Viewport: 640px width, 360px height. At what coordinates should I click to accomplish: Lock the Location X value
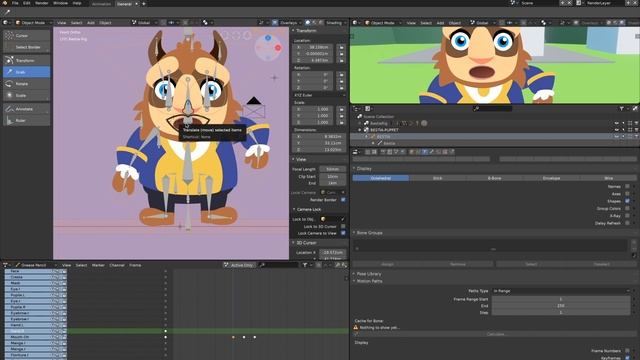[341, 47]
